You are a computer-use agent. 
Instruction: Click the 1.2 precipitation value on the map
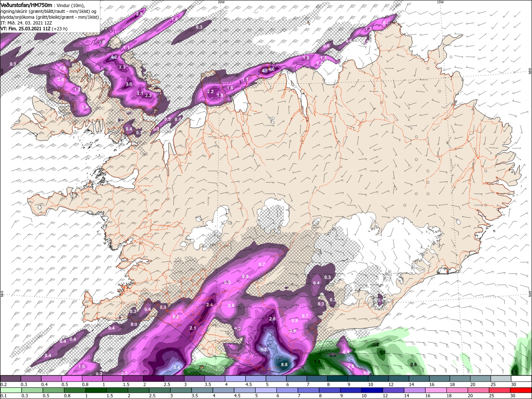coord(77,90)
